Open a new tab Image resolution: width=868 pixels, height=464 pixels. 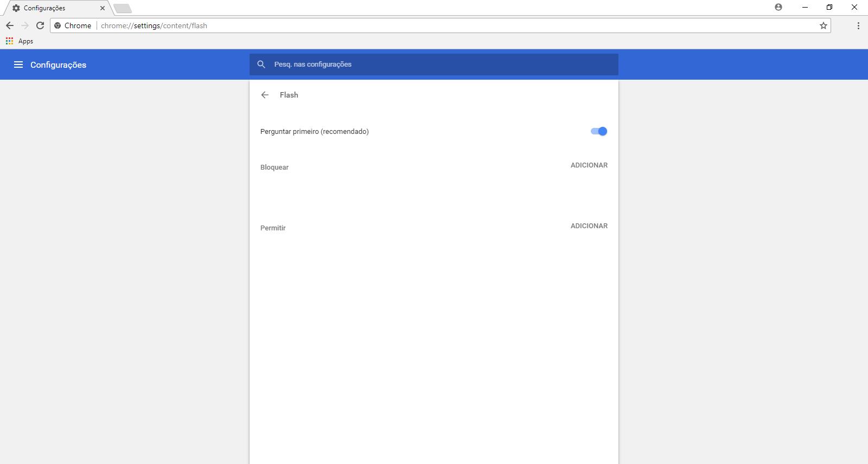tap(123, 8)
